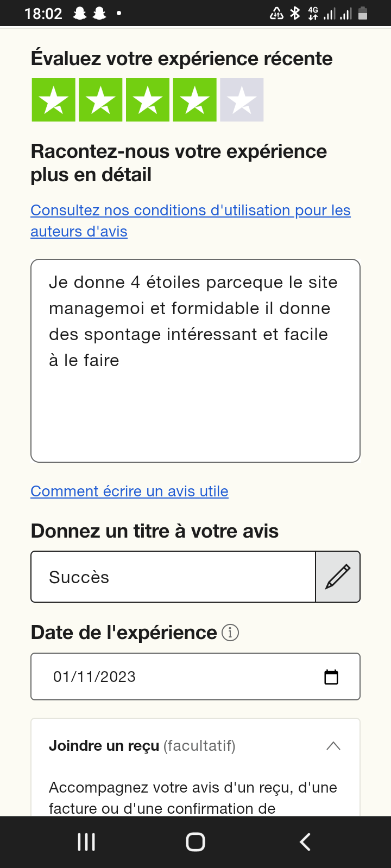The height and width of the screenshot is (868, 391).
Task: Open Comment écrire un avis utile link
Action: [129, 492]
